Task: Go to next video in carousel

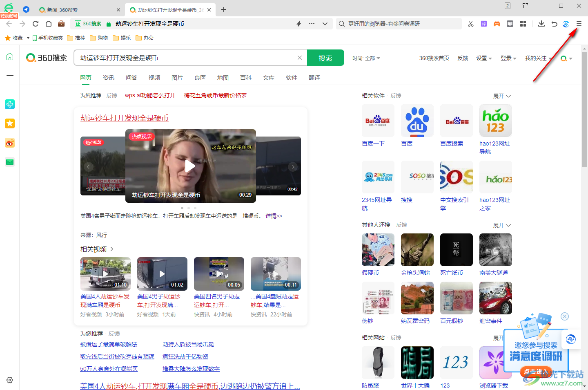Action: tap(293, 166)
